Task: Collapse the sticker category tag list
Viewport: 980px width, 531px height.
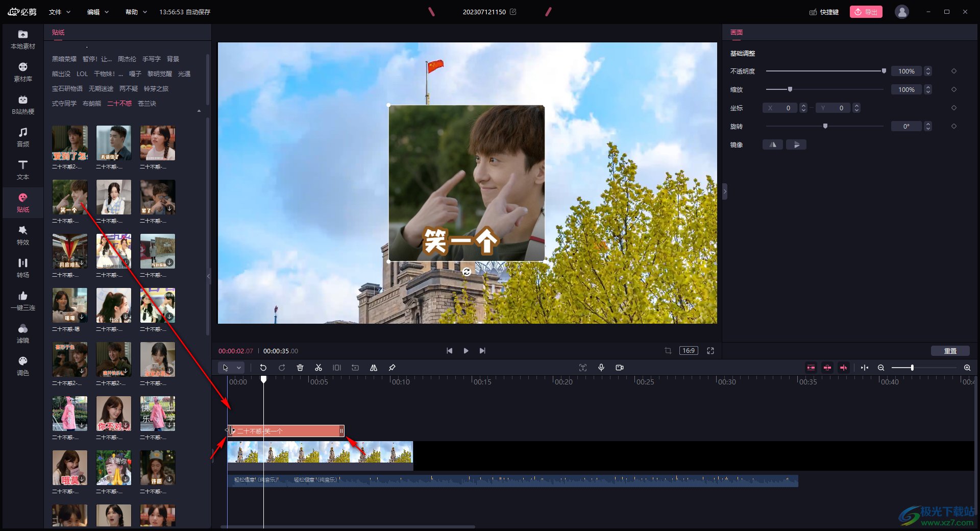Action: click(199, 111)
